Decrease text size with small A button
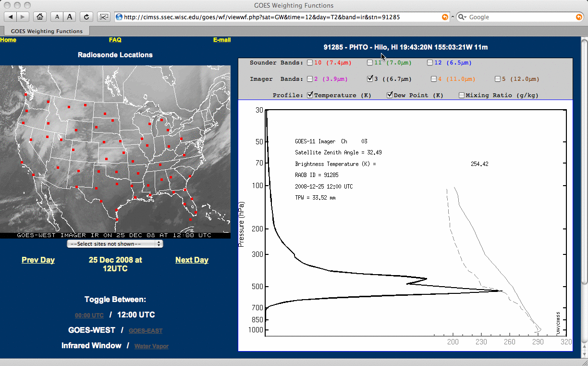The height and width of the screenshot is (366, 588). coord(57,17)
